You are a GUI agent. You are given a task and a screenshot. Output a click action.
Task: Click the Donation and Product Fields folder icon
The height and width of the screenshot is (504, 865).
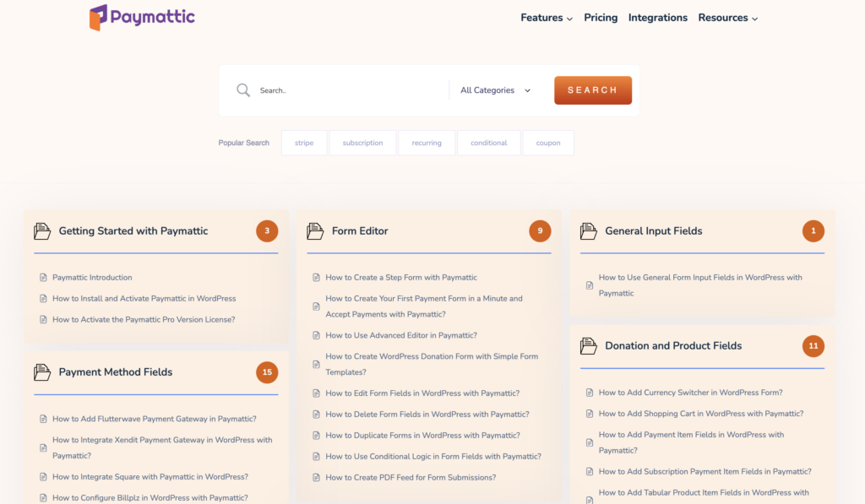[x=589, y=346]
